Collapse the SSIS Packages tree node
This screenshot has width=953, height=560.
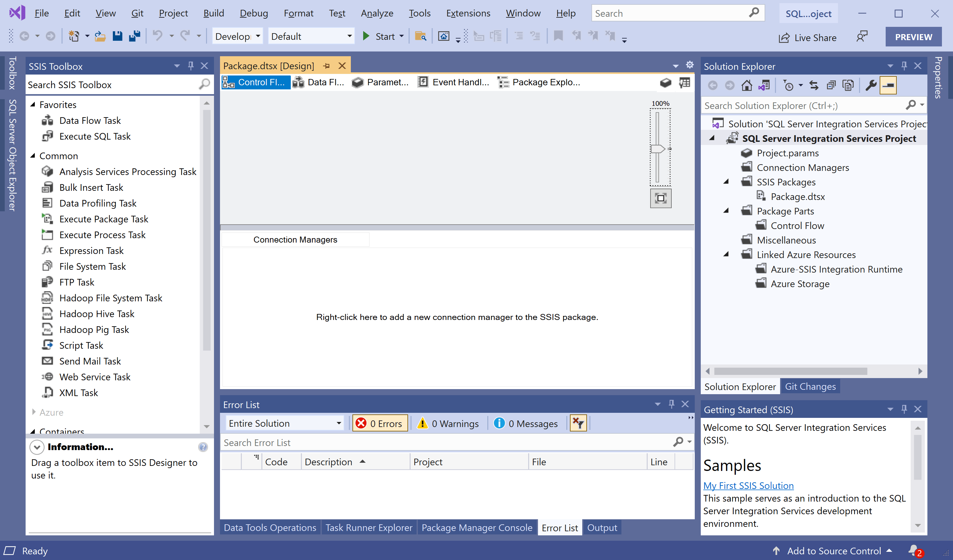coord(726,182)
